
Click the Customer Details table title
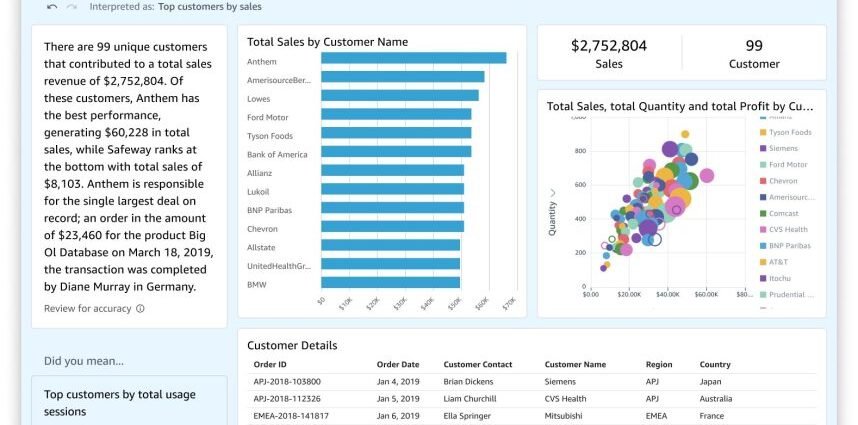[292, 345]
